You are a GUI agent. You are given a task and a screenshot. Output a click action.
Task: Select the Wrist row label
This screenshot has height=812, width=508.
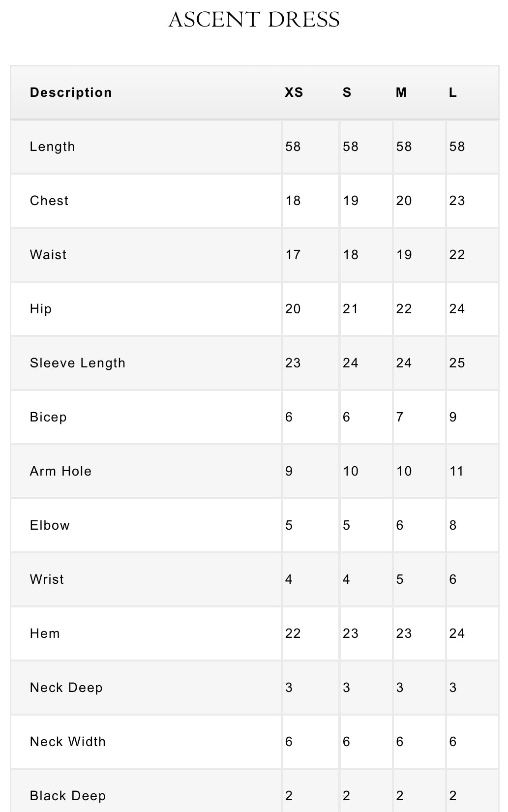click(47, 579)
